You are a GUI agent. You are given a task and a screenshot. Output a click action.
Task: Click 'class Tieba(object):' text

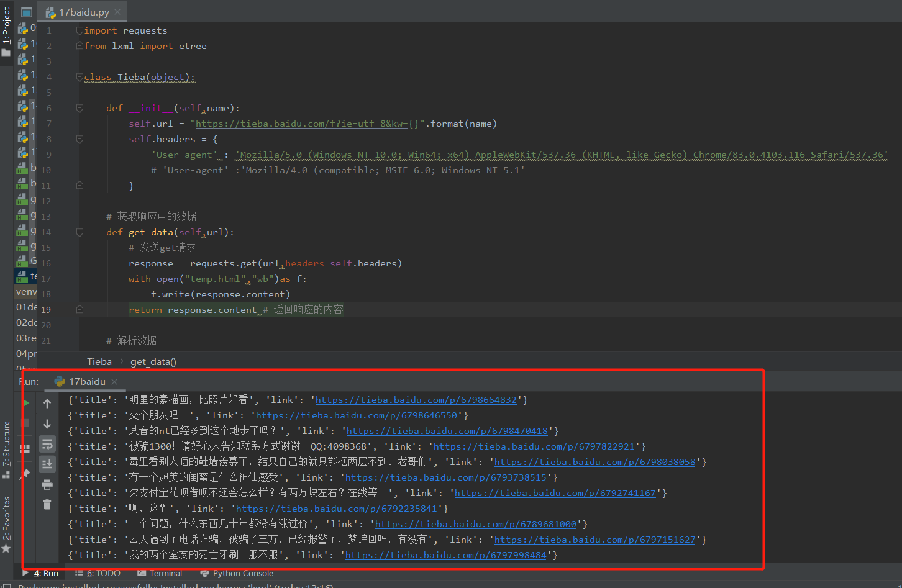coord(140,77)
